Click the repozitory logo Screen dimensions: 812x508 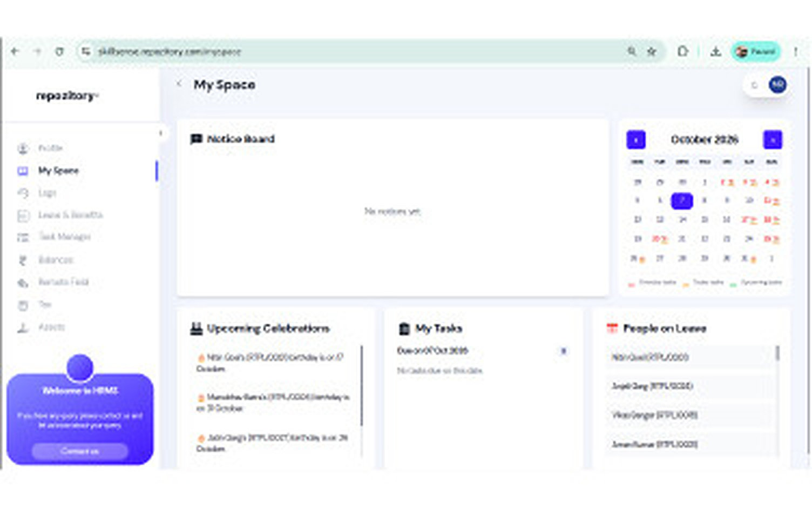pyautogui.click(x=67, y=96)
